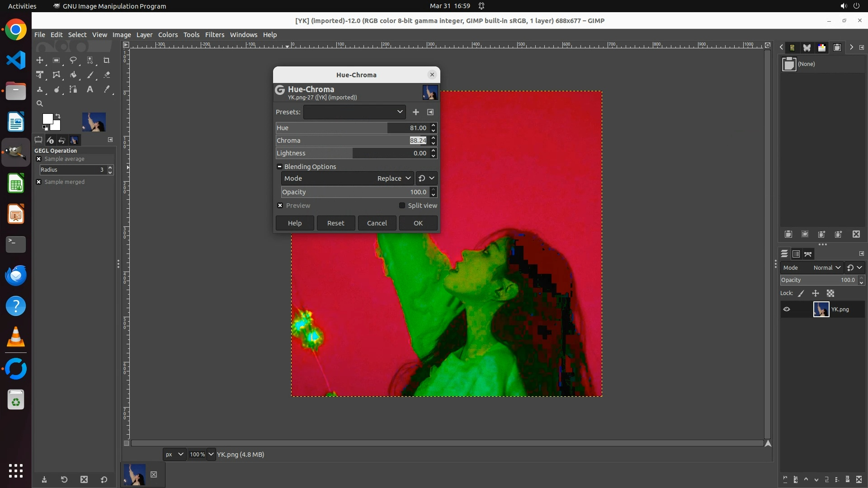The height and width of the screenshot is (488, 868).
Task: Save current Hue-Chroma settings as preset
Action: click(x=415, y=112)
